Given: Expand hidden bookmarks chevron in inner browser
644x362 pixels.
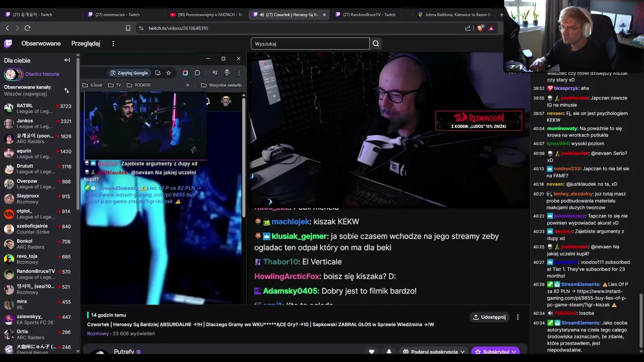Looking at the screenshot, I should point(188,85).
